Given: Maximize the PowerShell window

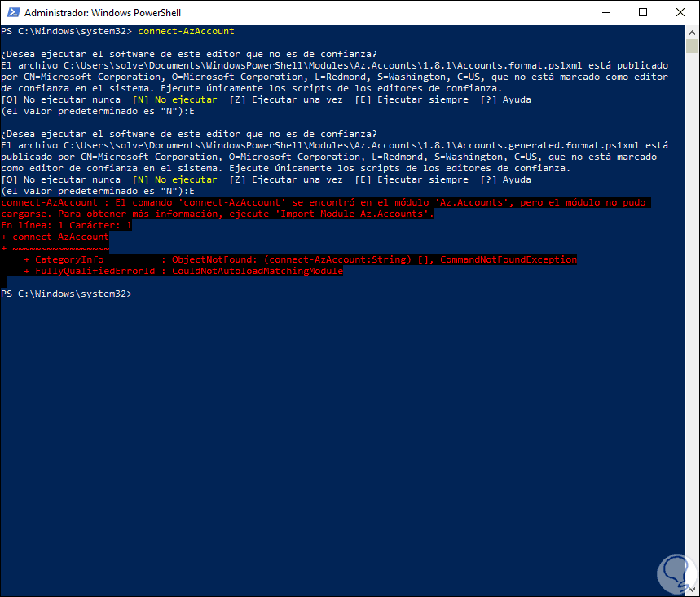Looking at the screenshot, I should tap(643, 12).
